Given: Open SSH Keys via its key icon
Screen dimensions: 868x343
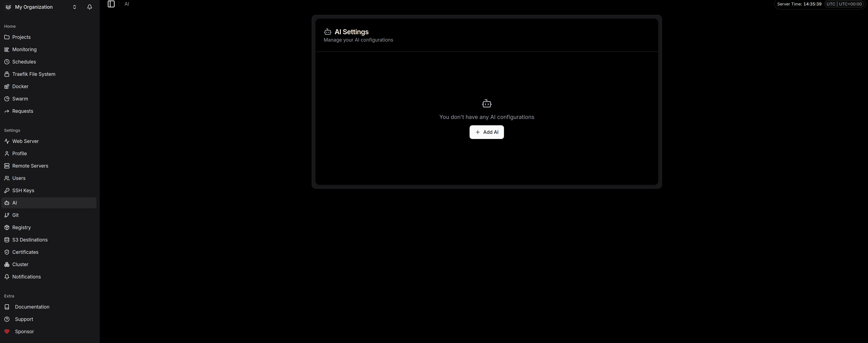Looking at the screenshot, I should pos(7,190).
